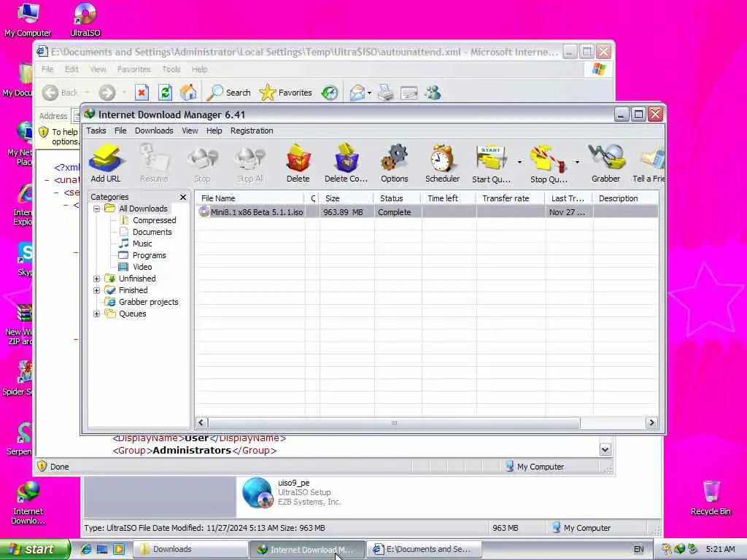The height and width of the screenshot is (560, 747).
Task: Click the History icon in Internet Explorer
Action: (x=330, y=93)
